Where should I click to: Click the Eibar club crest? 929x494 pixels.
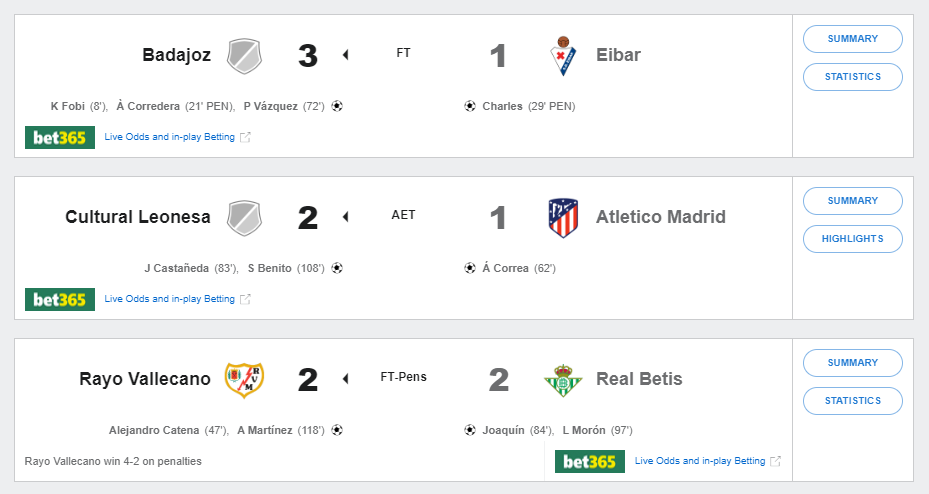point(563,56)
